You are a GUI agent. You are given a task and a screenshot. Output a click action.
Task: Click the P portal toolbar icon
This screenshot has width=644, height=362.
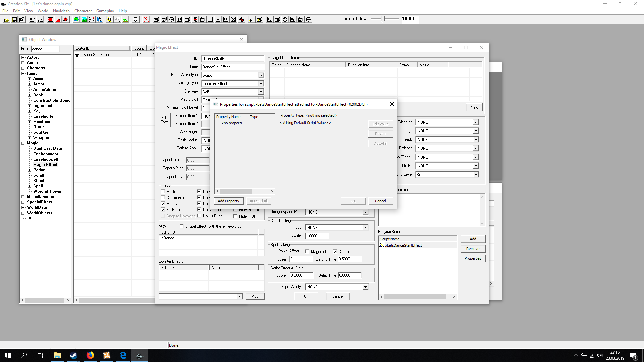218,19
